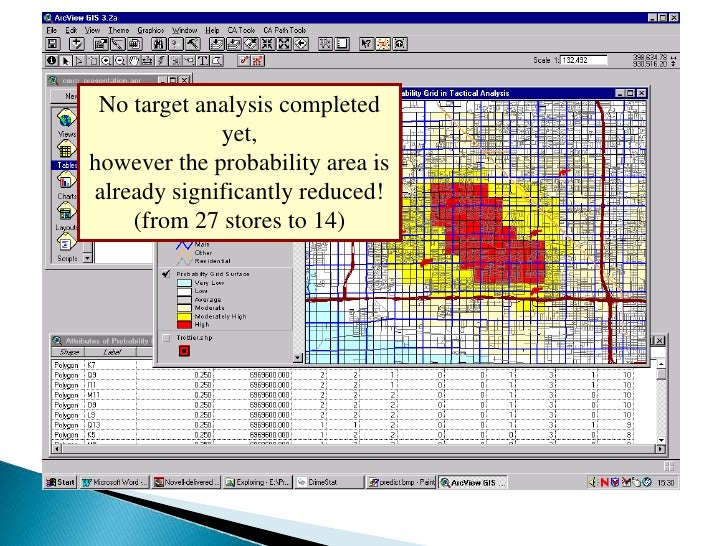Select the Identify tool icon
The height and width of the screenshot is (546, 728).
point(52,61)
